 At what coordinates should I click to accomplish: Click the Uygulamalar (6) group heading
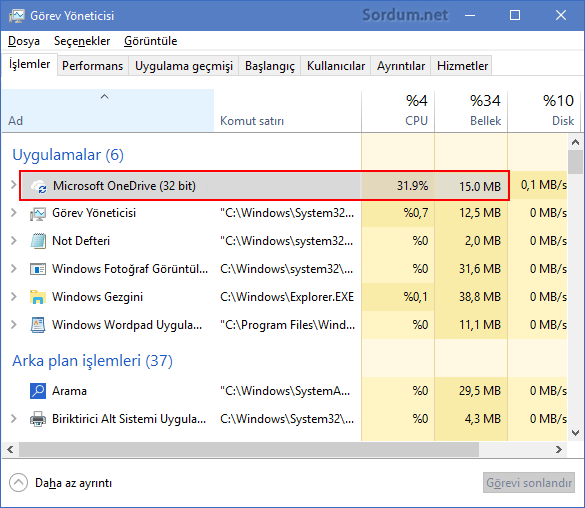click(x=68, y=155)
